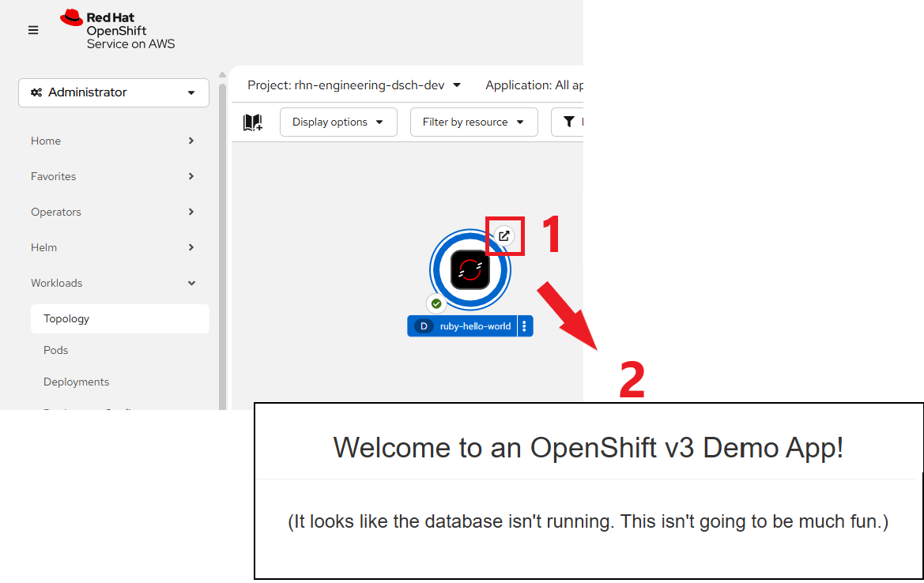Click the ruby-hello-world node label
The width and height of the screenshot is (924, 583).
click(475, 326)
